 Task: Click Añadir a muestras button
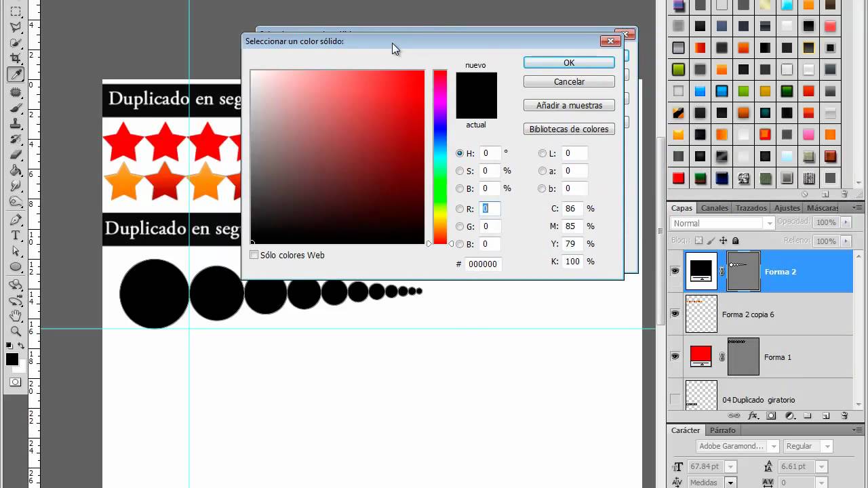(569, 106)
